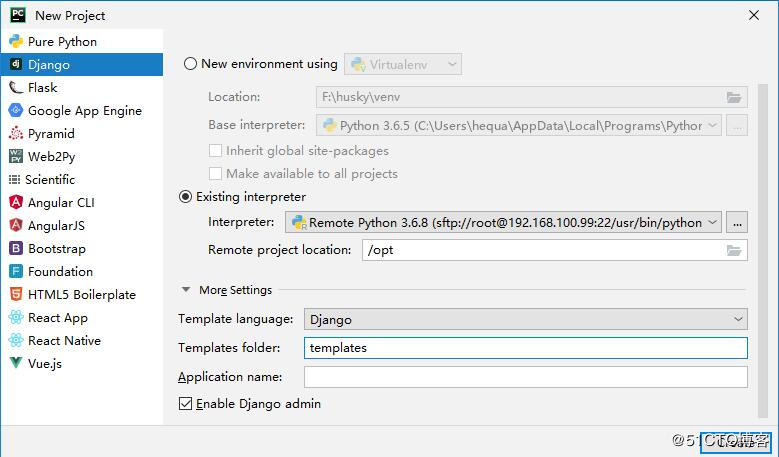Image resolution: width=779 pixels, height=457 pixels.
Task: Click the Templates folder input field
Action: coord(526,348)
